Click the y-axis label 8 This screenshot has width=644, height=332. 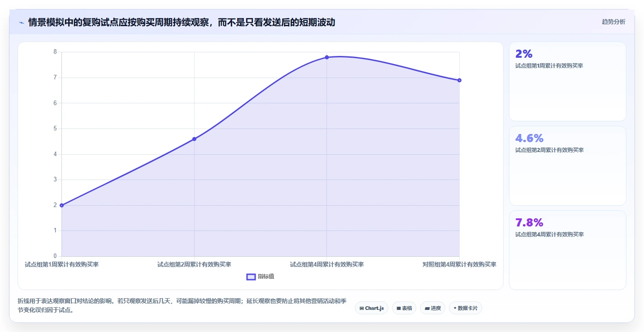tap(55, 52)
